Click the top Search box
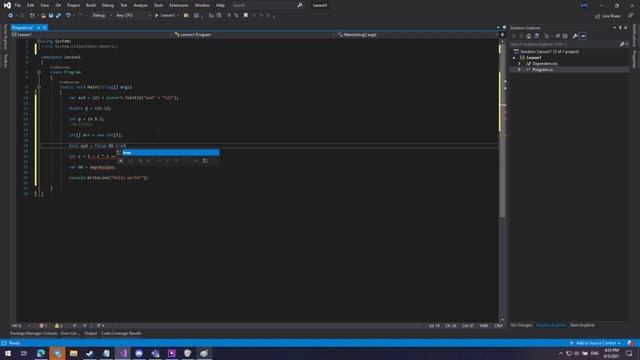Screen dimensions: 640x360 point(267,5)
